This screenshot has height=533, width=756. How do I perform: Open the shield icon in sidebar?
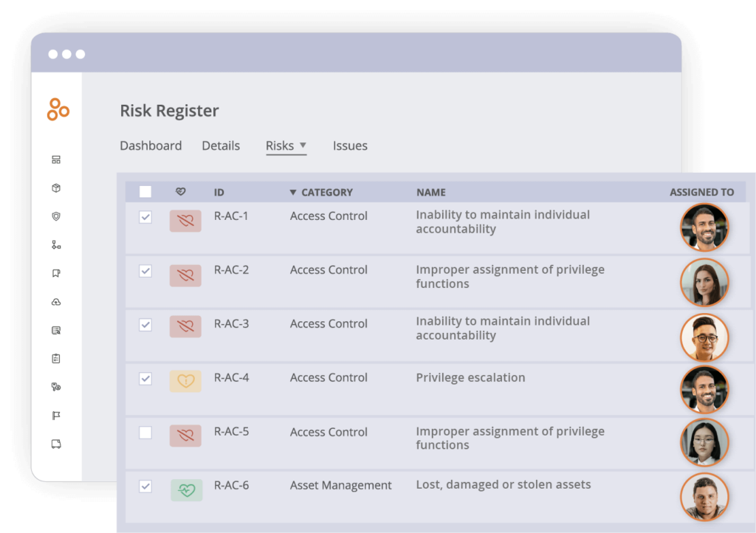pos(56,216)
